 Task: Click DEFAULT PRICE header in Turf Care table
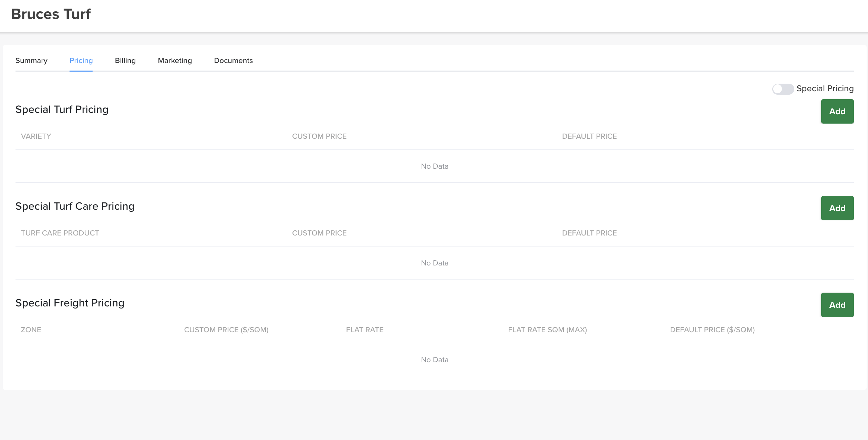click(x=589, y=233)
